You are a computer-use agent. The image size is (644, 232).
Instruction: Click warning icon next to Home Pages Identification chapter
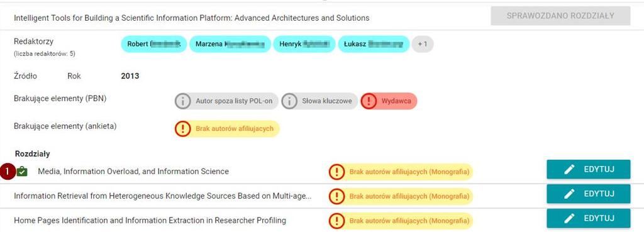point(336,221)
